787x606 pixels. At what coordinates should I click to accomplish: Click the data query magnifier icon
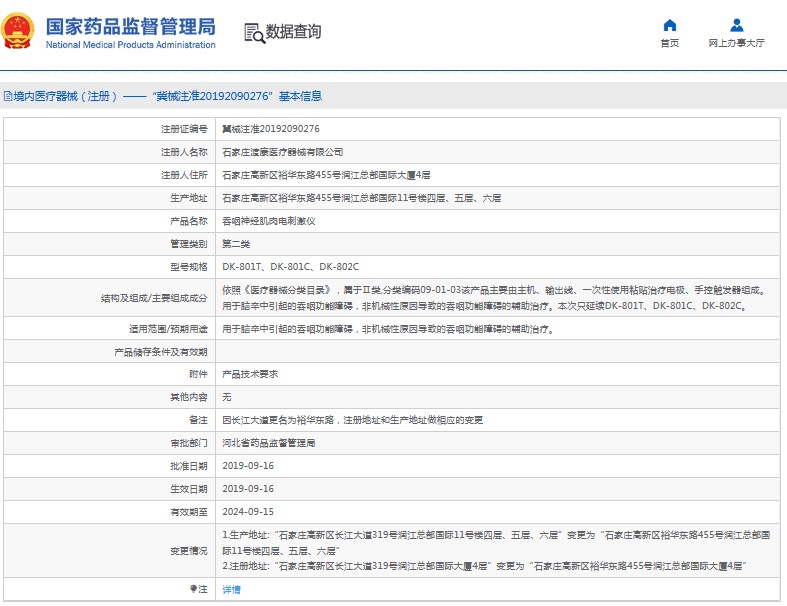click(254, 33)
